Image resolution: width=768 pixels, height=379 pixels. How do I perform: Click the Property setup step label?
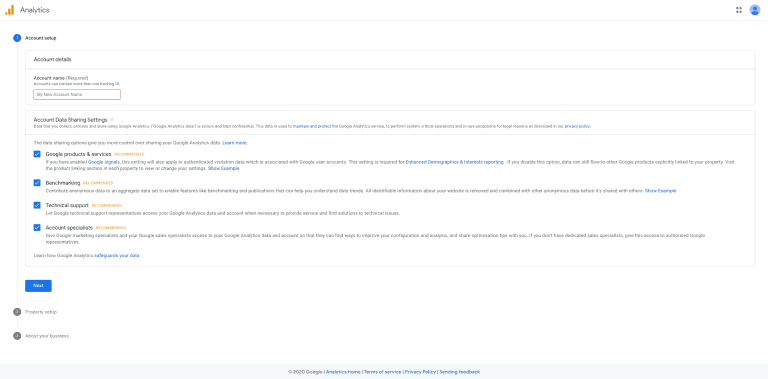(41, 312)
